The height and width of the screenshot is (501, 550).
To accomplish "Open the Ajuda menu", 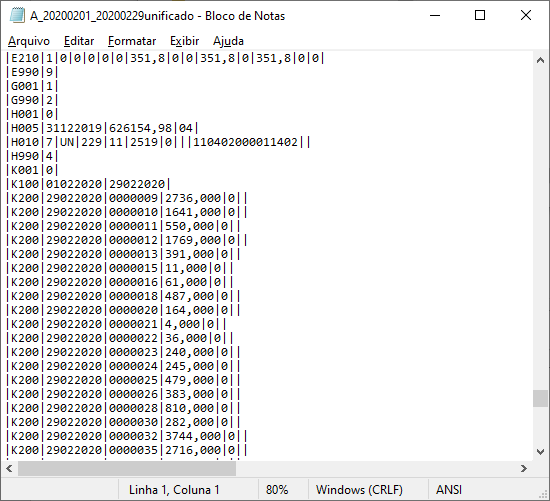I will tap(228, 41).
